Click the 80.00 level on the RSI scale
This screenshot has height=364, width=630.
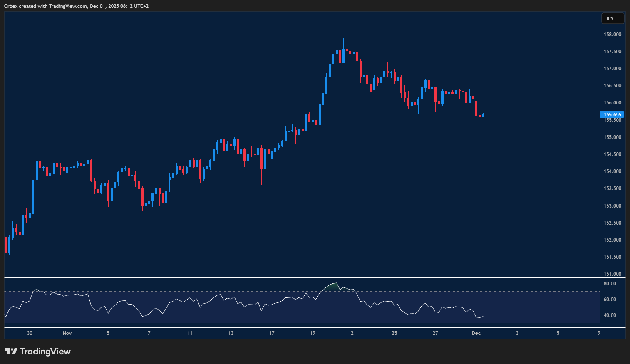pos(610,283)
